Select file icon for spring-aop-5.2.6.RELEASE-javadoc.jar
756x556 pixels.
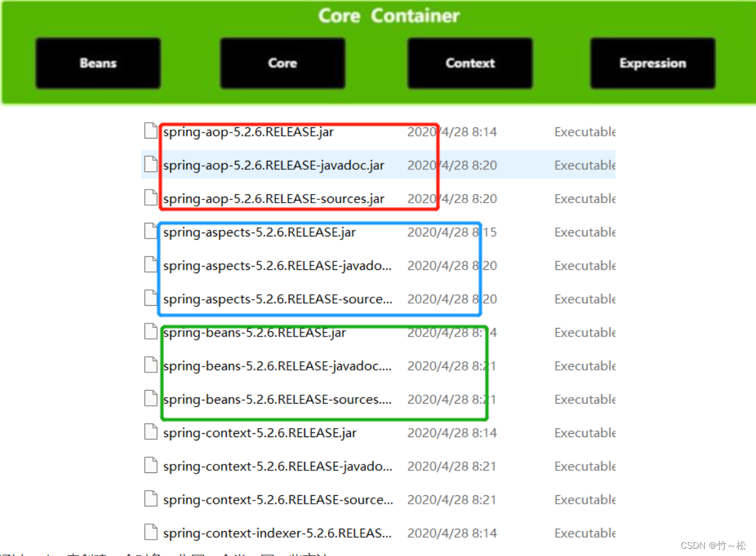coord(151,164)
